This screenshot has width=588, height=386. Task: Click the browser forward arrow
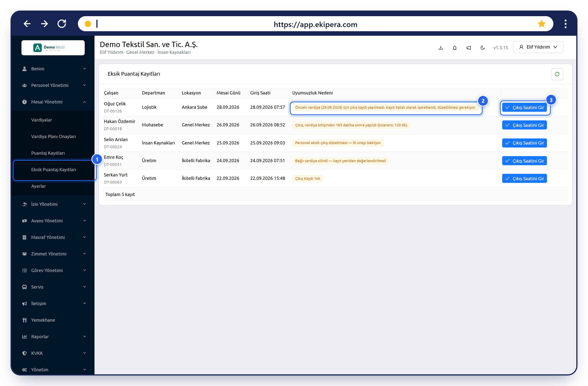(x=44, y=24)
